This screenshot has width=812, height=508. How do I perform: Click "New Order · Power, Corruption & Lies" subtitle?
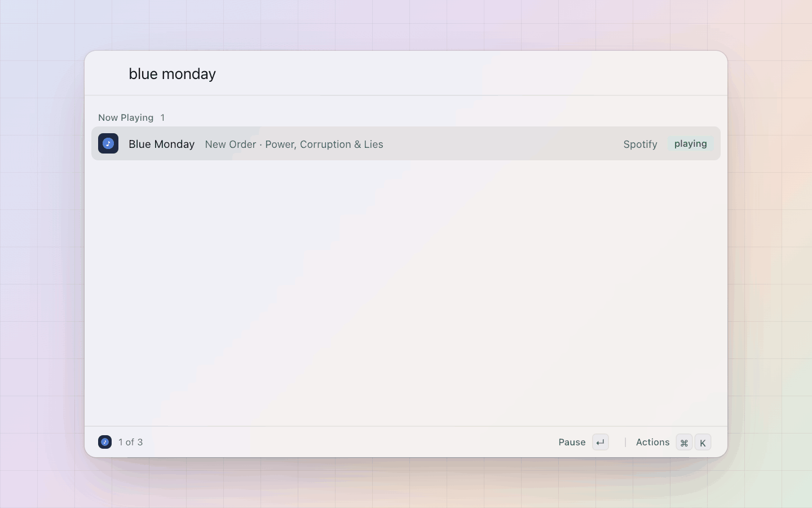pyautogui.click(x=294, y=144)
